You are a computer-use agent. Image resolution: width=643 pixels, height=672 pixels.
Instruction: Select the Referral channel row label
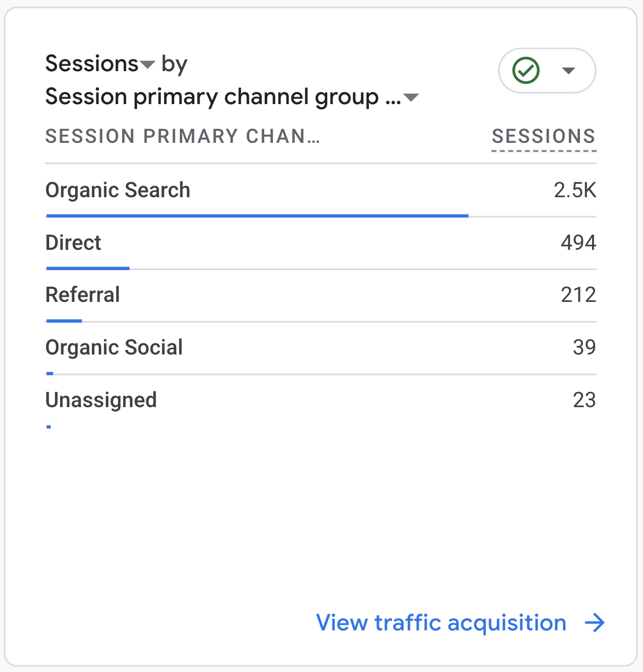[x=83, y=295]
